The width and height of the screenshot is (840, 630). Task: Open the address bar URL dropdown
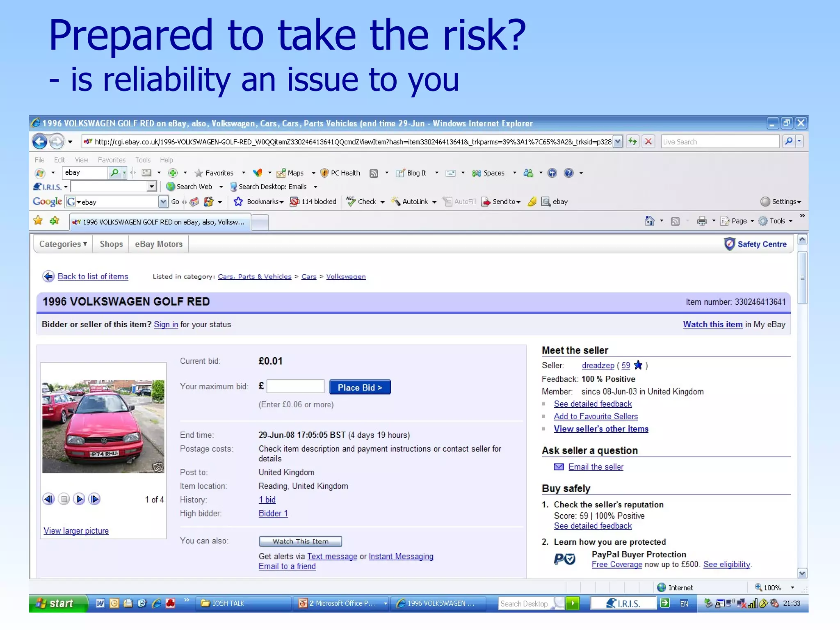(618, 142)
